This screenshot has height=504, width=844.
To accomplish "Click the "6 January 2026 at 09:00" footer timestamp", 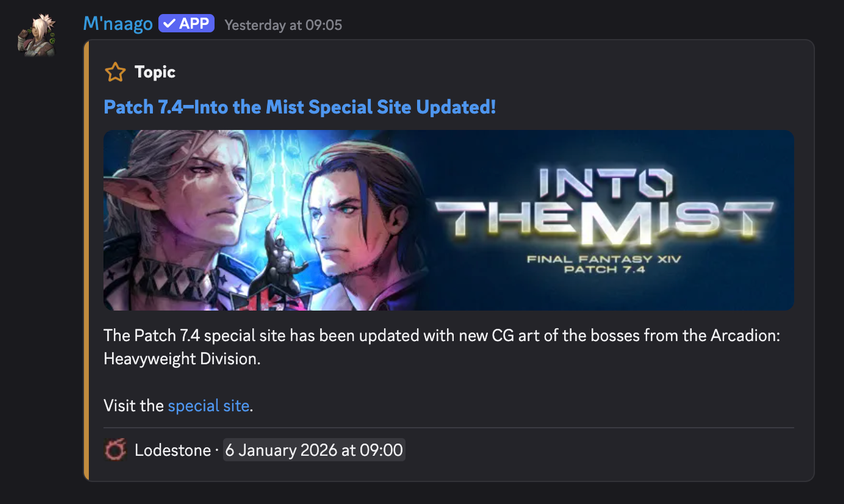I will coord(313,450).
